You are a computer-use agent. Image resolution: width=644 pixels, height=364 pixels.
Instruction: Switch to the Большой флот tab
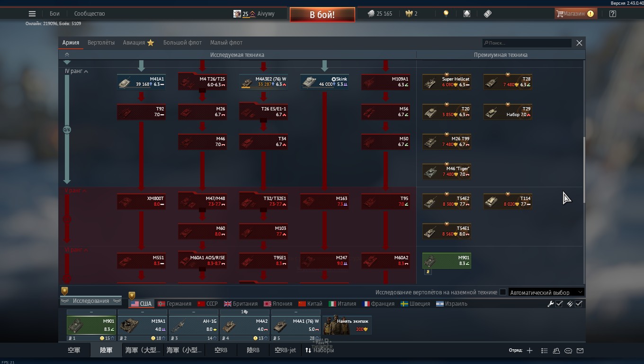coord(182,43)
